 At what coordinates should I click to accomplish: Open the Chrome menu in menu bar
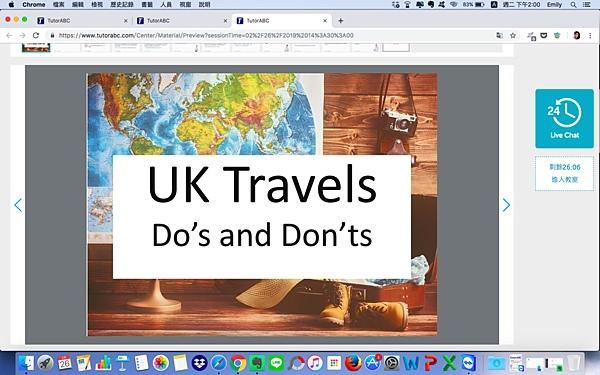pos(34,5)
